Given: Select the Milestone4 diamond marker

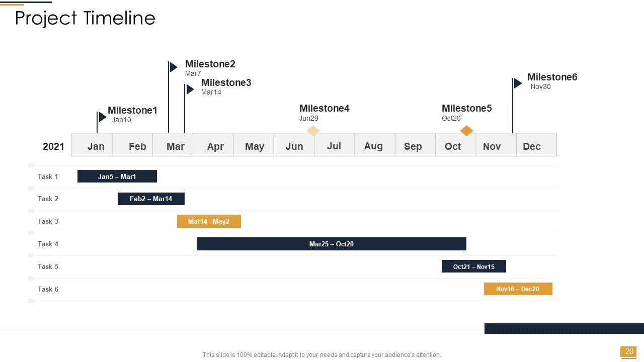Looking at the screenshot, I should click(x=313, y=131).
